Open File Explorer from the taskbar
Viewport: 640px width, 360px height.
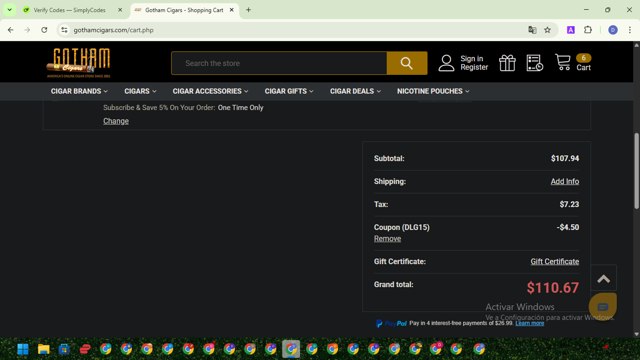[44, 349]
